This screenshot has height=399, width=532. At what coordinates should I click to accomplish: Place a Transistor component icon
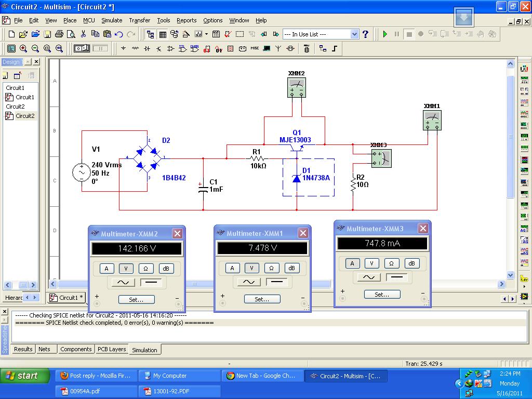click(158, 48)
